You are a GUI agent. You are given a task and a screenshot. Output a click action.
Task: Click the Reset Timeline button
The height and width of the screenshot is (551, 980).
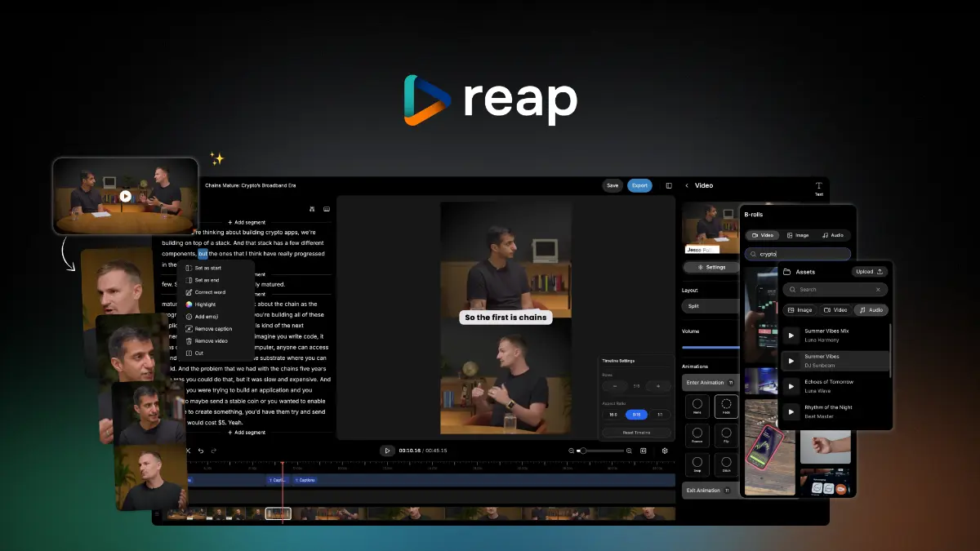click(x=636, y=433)
